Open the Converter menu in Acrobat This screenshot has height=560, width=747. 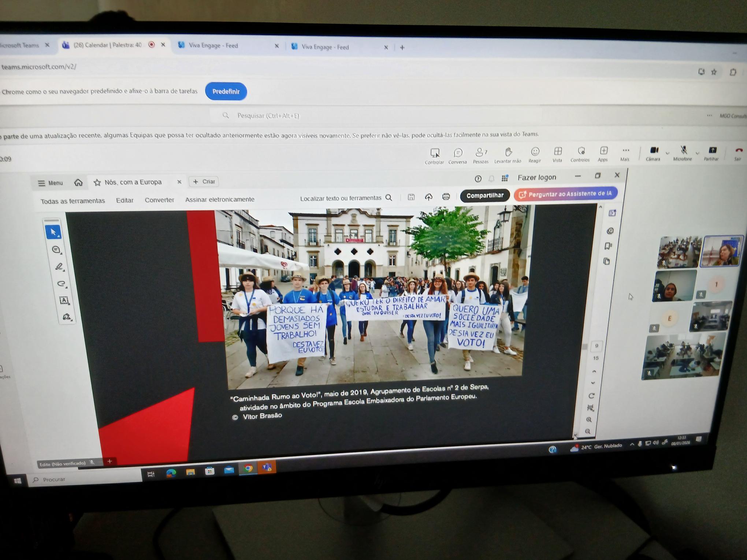pos(159,200)
